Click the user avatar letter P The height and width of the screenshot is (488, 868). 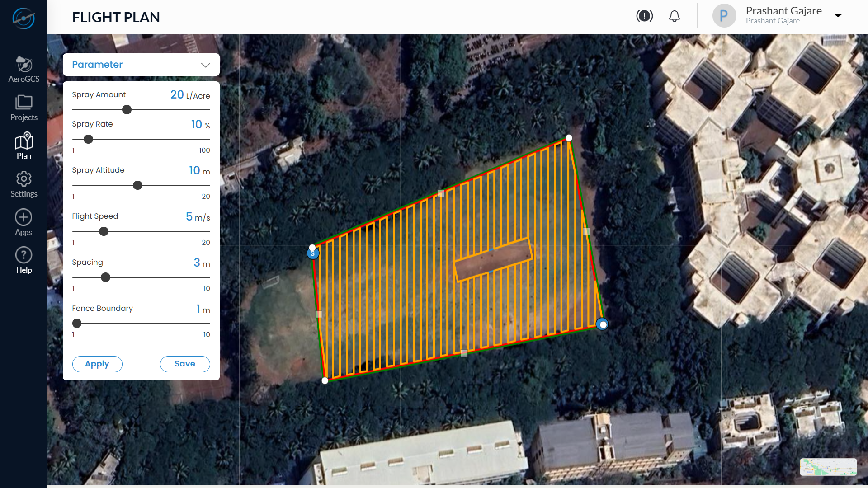coord(724,16)
